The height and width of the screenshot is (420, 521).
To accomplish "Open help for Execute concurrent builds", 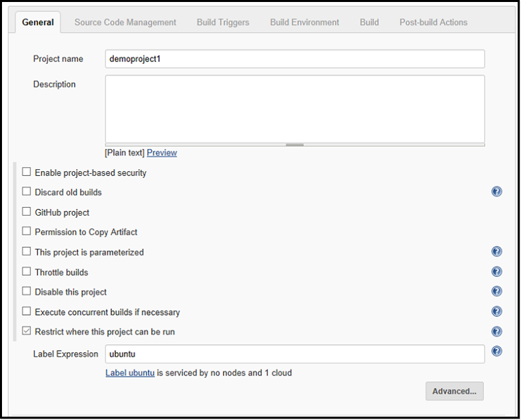I will [x=496, y=312].
